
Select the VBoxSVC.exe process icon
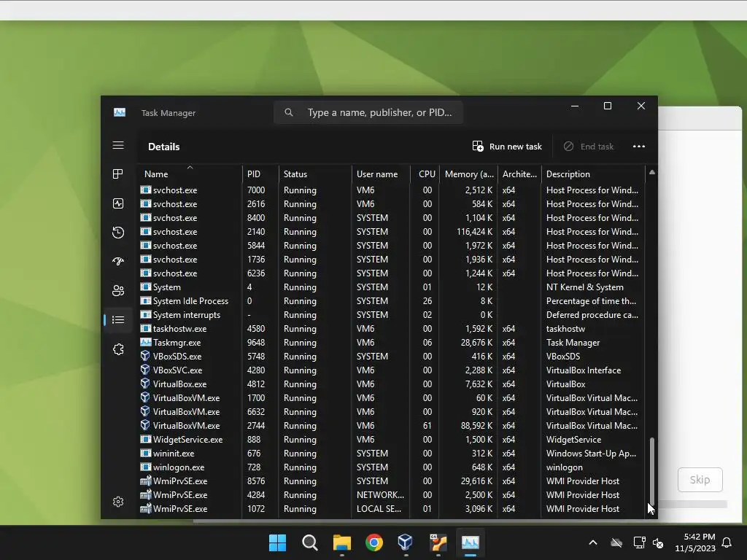[145, 370]
